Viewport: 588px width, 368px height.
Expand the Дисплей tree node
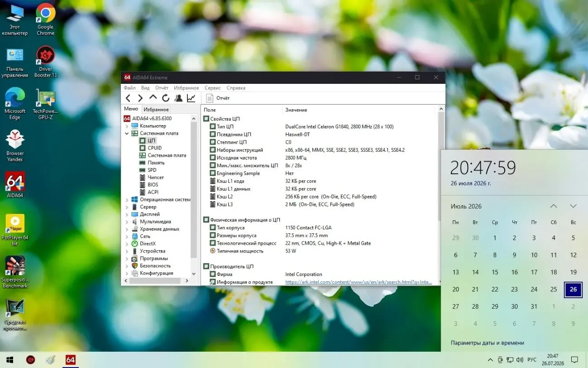pyautogui.click(x=127, y=214)
